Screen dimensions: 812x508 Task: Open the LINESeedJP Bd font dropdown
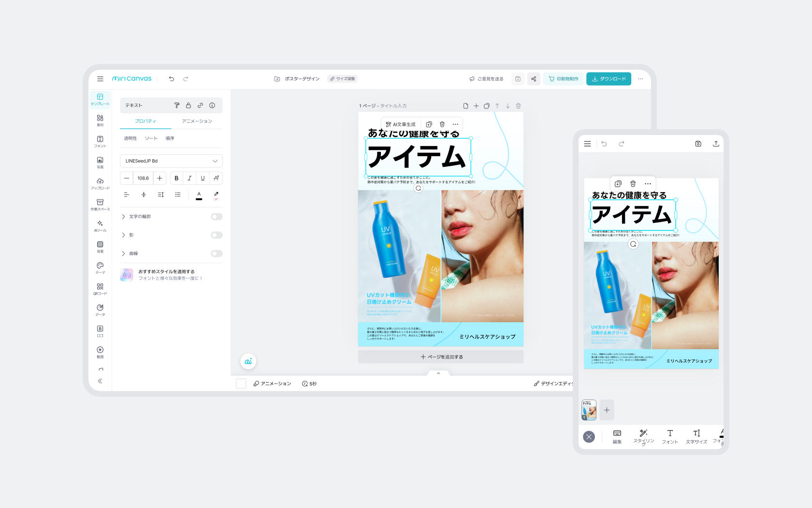click(171, 161)
